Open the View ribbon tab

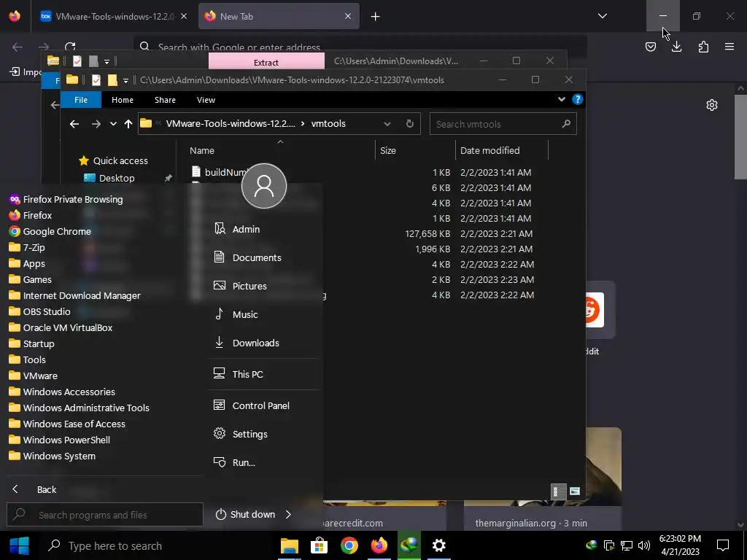206,100
